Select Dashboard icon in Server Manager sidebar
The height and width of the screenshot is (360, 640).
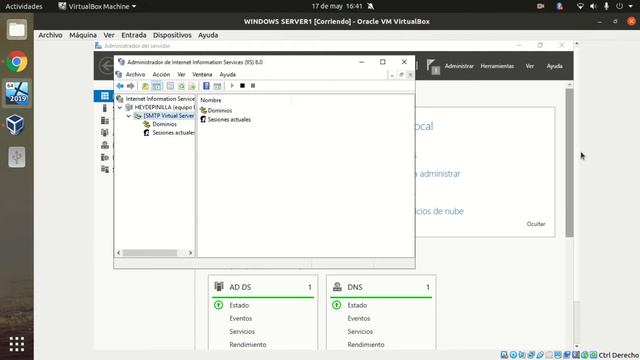coord(104,96)
